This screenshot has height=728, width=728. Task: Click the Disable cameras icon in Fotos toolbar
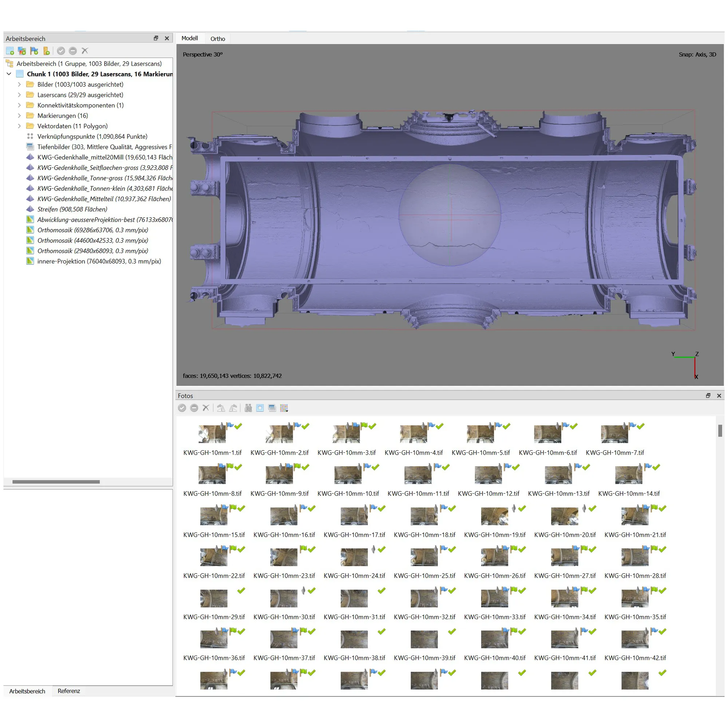click(x=194, y=408)
